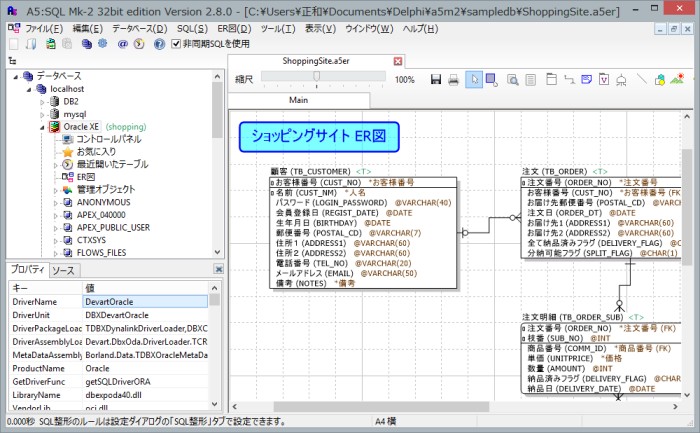Click the page list icon in ER toolbar
This screenshot has width=700, height=433.
click(x=530, y=80)
